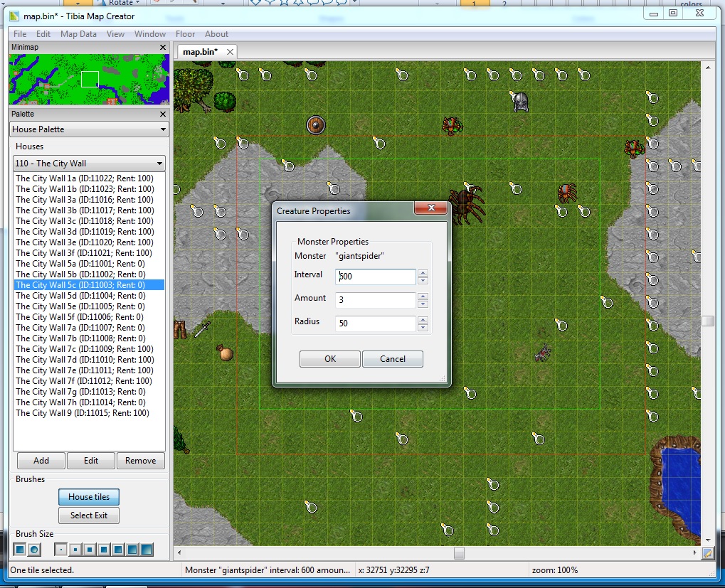Image resolution: width=725 pixels, height=588 pixels.
Task: Select the square brush shape
Action: (19, 550)
